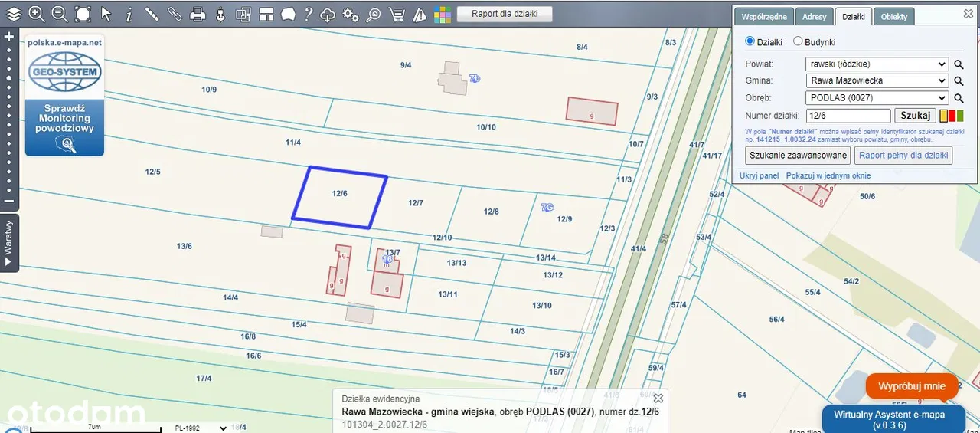Click the red highlight color swatch
The image size is (980, 433).
click(x=952, y=116)
